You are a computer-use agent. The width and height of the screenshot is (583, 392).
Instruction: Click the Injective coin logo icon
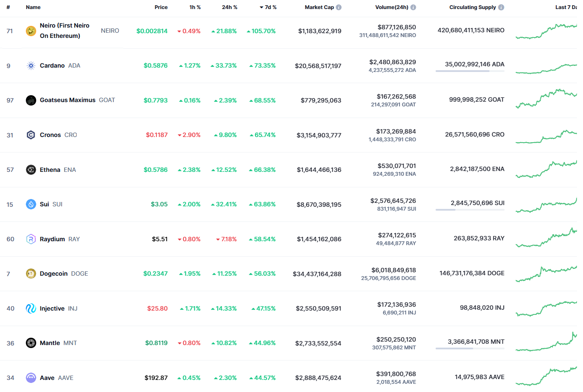pos(31,308)
